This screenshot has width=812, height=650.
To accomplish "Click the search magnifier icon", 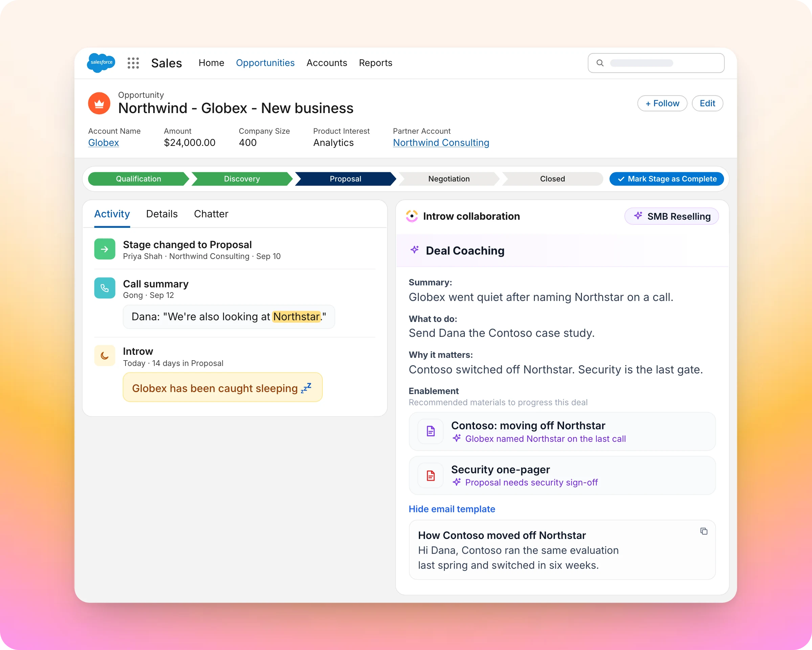I will [600, 63].
